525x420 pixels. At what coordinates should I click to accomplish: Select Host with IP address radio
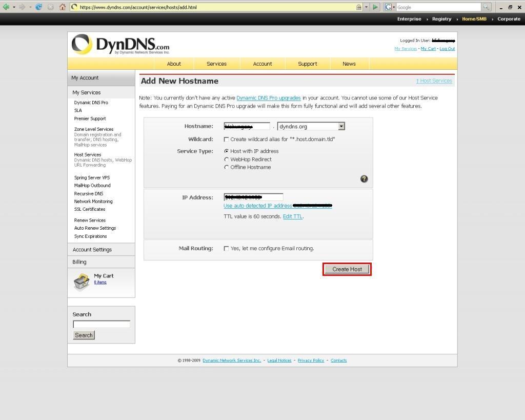pyautogui.click(x=226, y=151)
